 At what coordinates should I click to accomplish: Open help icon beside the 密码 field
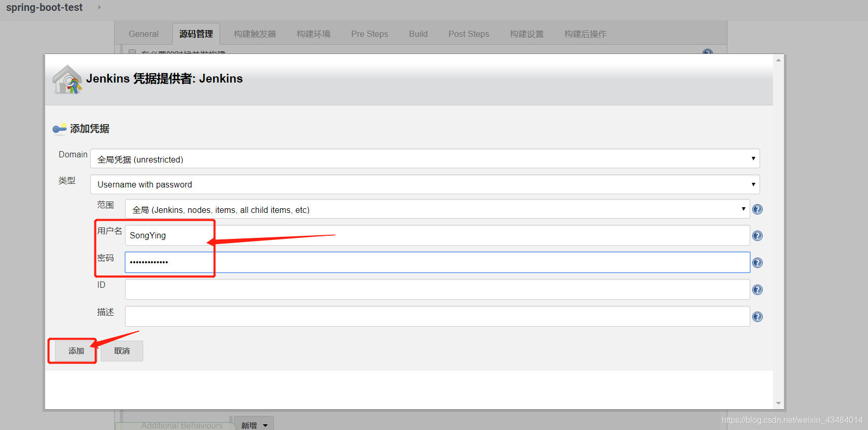coord(757,263)
